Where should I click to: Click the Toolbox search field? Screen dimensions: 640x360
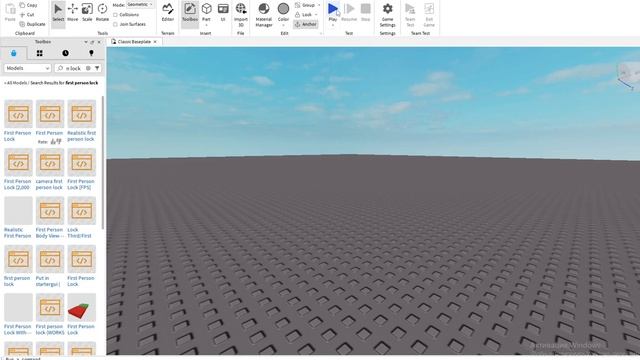(x=72, y=68)
